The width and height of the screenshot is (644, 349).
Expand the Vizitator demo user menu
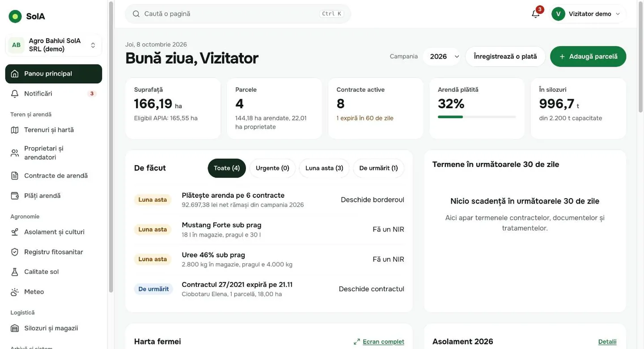coord(589,14)
